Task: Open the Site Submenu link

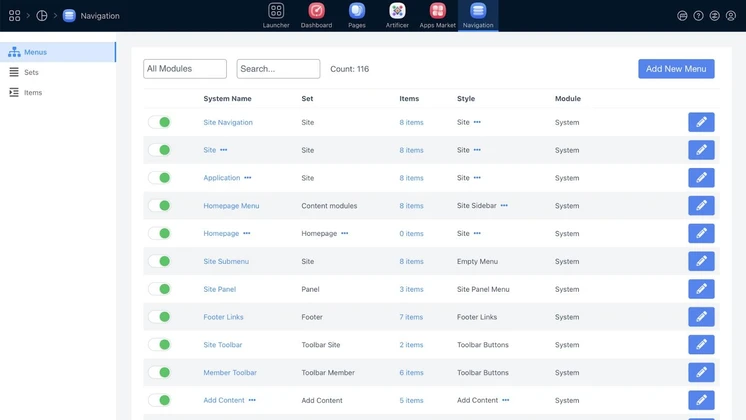Action: point(226,262)
